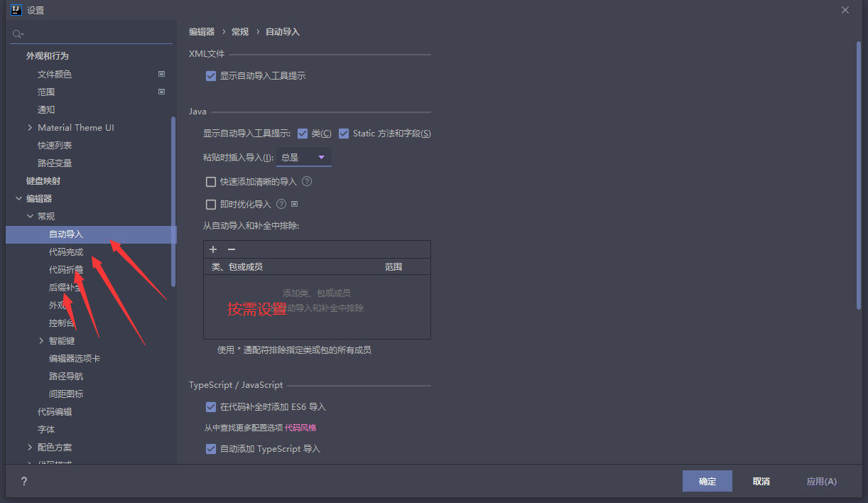Click the project-level icon next to 文件颜色
The height and width of the screenshot is (503, 868).
pyautogui.click(x=161, y=74)
